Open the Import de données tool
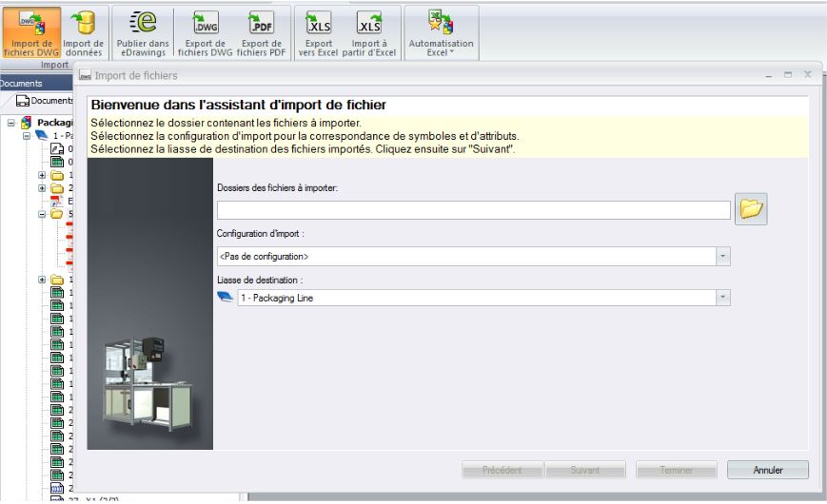827x504 pixels. coord(84,32)
